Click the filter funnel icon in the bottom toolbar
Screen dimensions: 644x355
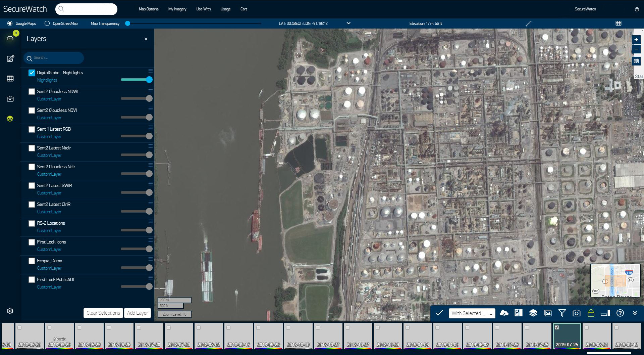[x=562, y=313]
